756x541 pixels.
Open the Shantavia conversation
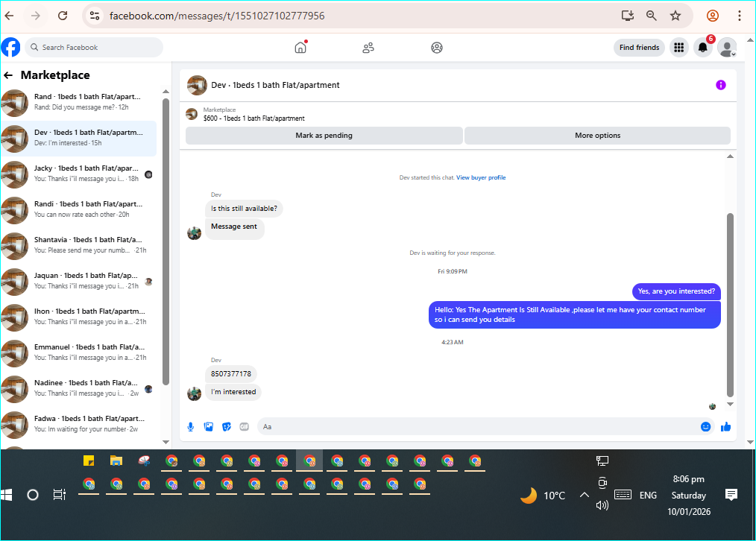(x=78, y=245)
